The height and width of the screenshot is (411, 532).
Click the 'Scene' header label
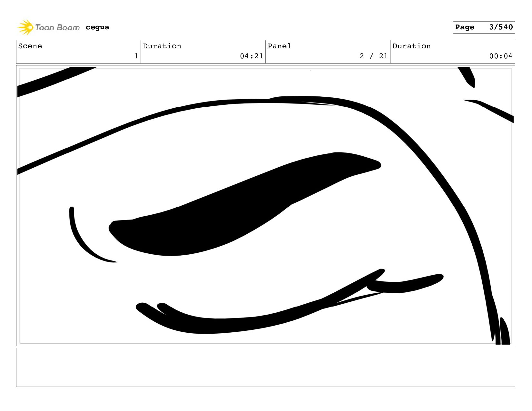(30, 46)
